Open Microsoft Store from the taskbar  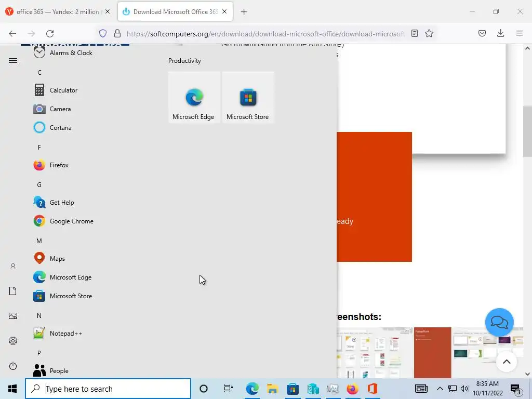click(292, 389)
